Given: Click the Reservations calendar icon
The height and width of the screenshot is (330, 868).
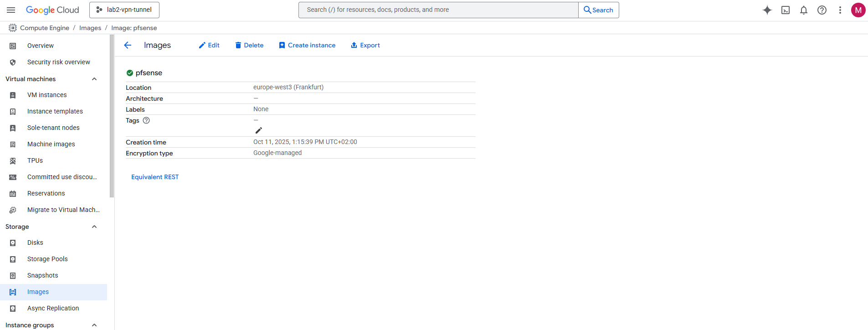Looking at the screenshot, I should [13, 193].
